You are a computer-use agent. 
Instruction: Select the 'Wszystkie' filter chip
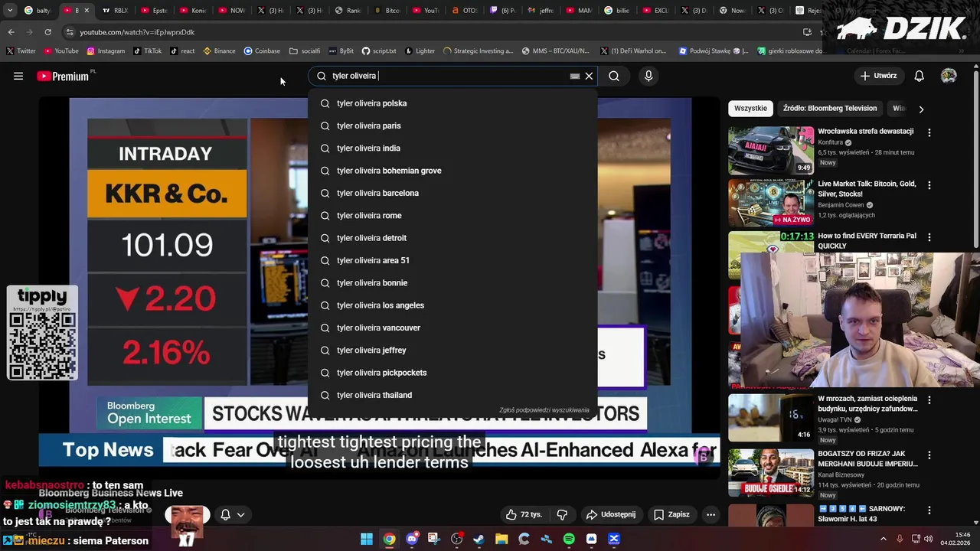coord(750,109)
